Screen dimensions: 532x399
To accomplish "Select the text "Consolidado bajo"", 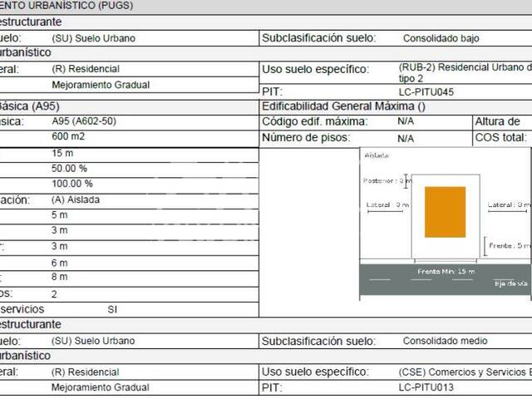I will (441, 38).
